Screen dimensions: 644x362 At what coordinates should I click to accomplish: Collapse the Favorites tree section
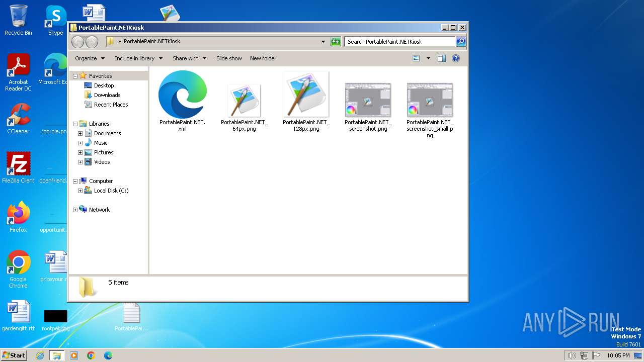(x=75, y=76)
